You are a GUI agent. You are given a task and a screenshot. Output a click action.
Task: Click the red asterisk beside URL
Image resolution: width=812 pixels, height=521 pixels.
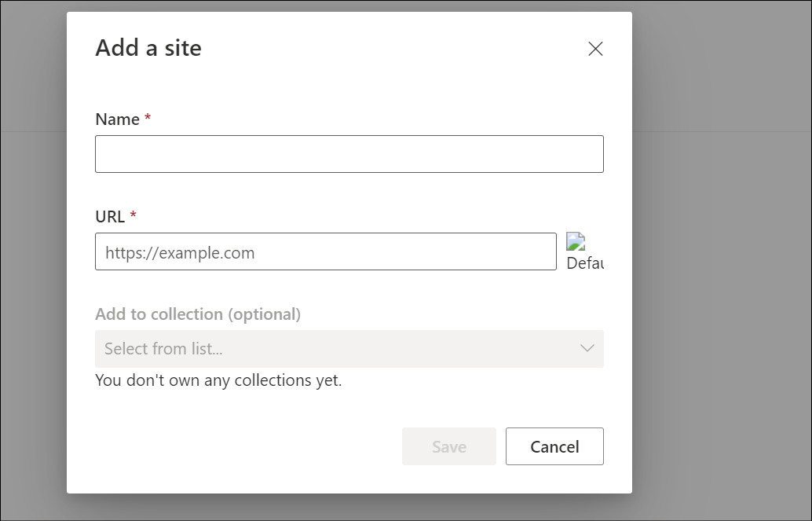[133, 215]
